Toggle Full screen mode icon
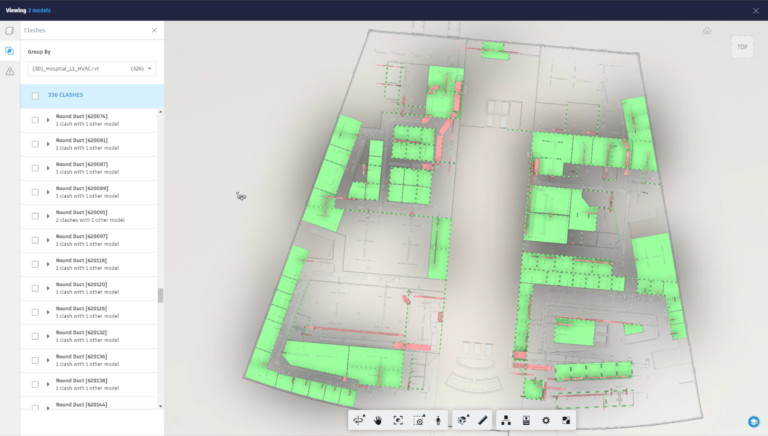This screenshot has width=768, height=436. pos(566,420)
